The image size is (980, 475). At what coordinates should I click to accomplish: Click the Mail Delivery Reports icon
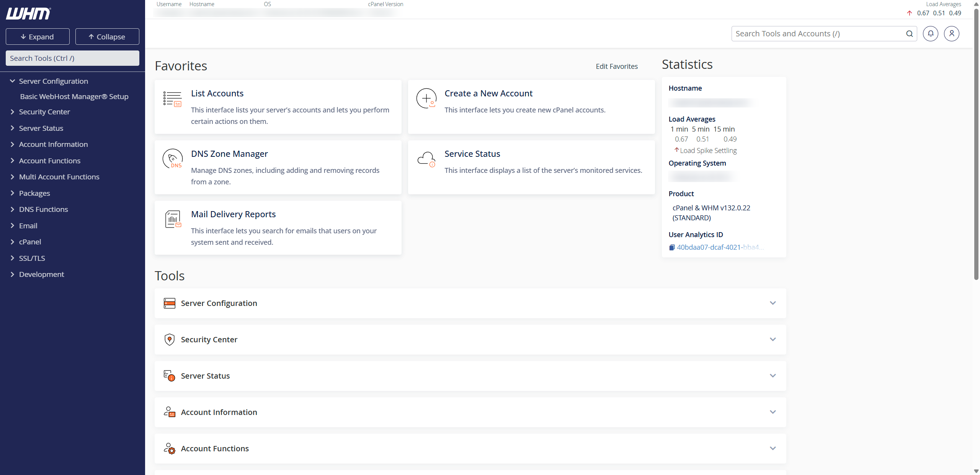[x=173, y=219]
